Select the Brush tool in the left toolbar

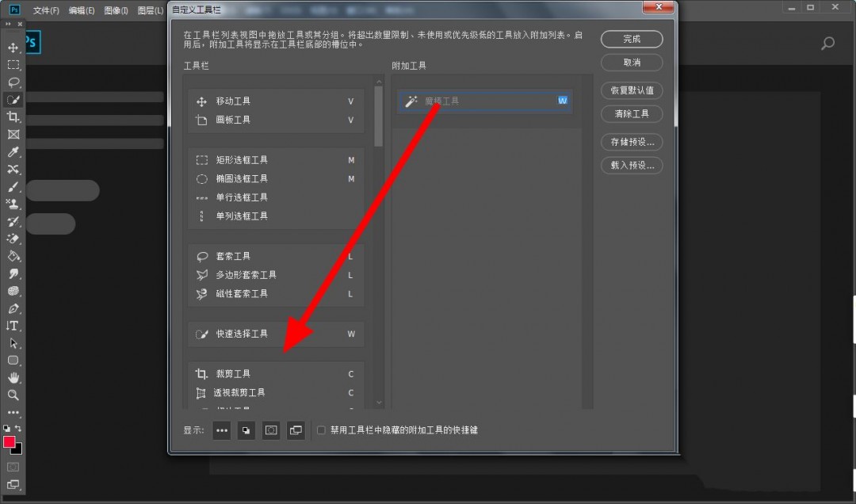click(x=12, y=186)
